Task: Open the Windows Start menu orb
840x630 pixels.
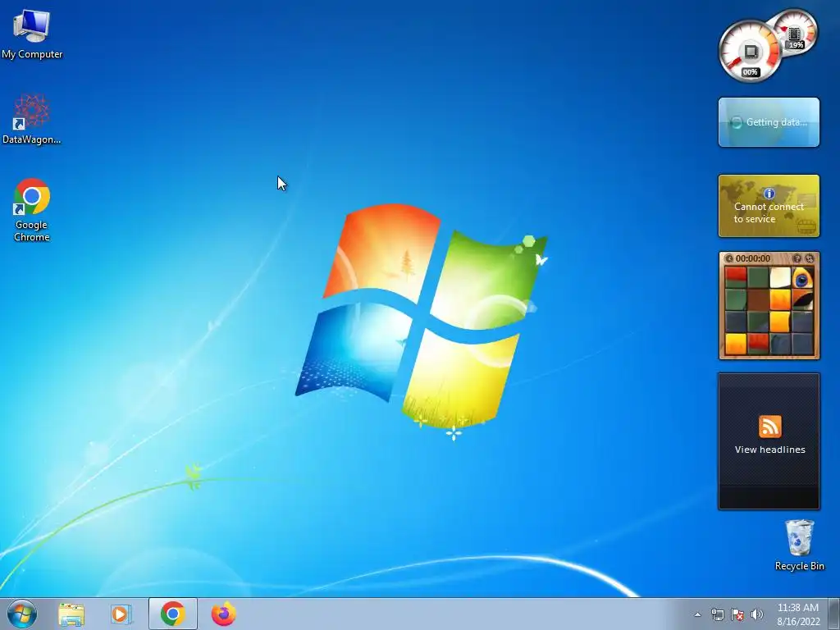Action: pos(22,614)
